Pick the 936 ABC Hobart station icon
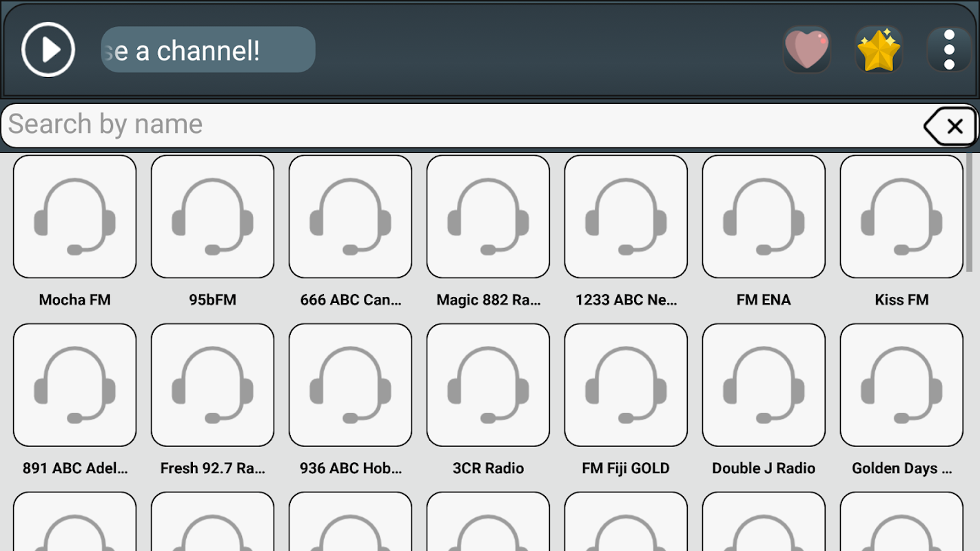Viewport: 980px width, 551px height. pos(351,385)
